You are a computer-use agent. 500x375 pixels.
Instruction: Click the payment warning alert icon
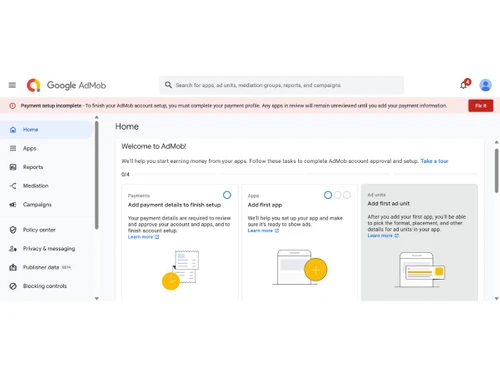coord(13,106)
